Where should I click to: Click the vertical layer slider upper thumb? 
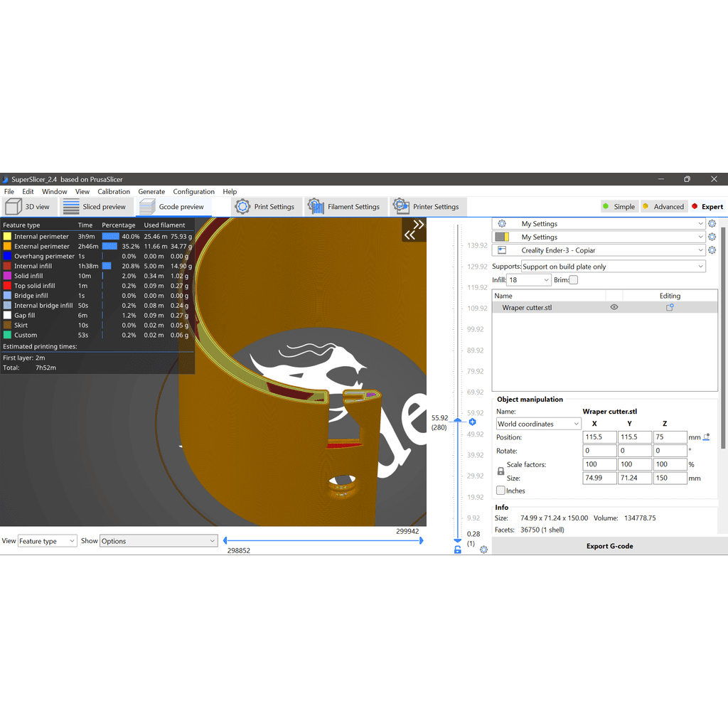[457, 420]
